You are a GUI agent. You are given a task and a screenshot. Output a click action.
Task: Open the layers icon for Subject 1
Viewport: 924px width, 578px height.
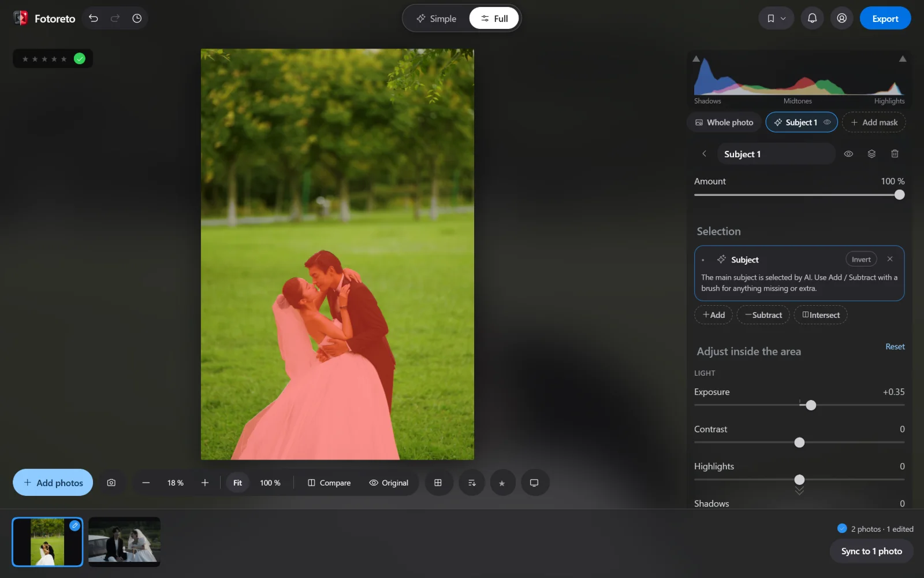[x=871, y=154]
